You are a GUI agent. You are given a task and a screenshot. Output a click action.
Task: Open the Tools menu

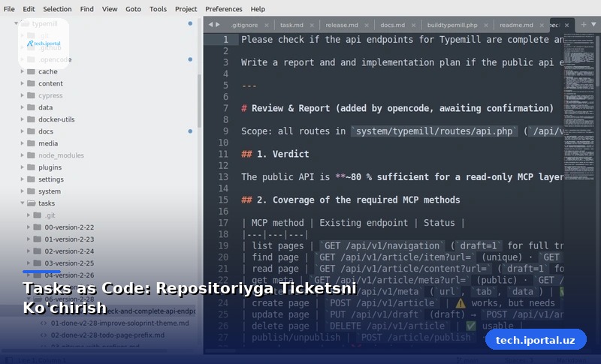pos(158,9)
